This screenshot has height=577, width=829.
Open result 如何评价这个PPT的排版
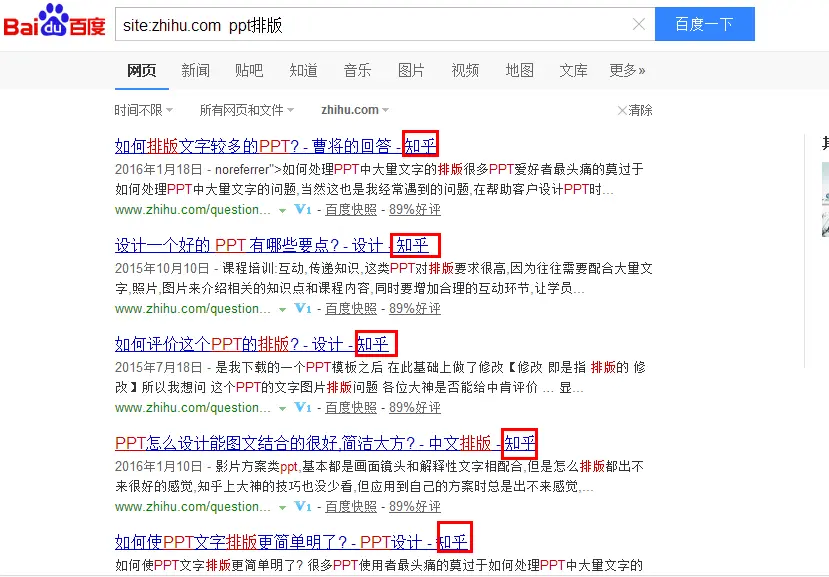[252, 344]
